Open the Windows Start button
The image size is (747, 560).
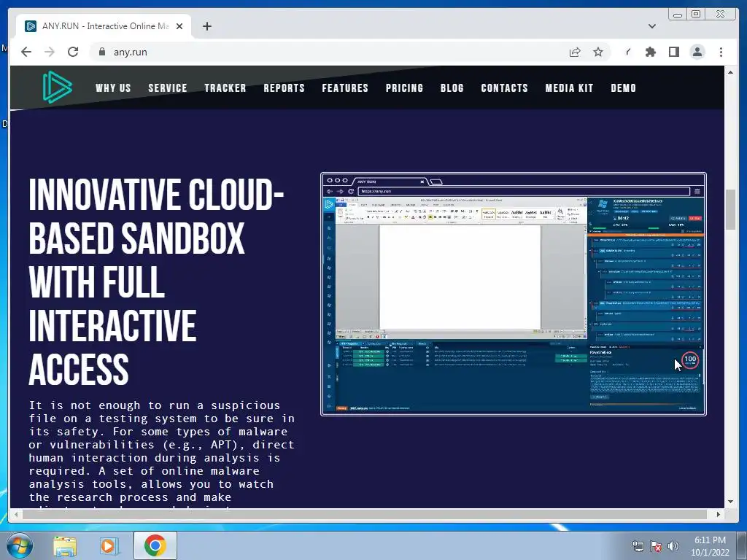pyautogui.click(x=18, y=545)
